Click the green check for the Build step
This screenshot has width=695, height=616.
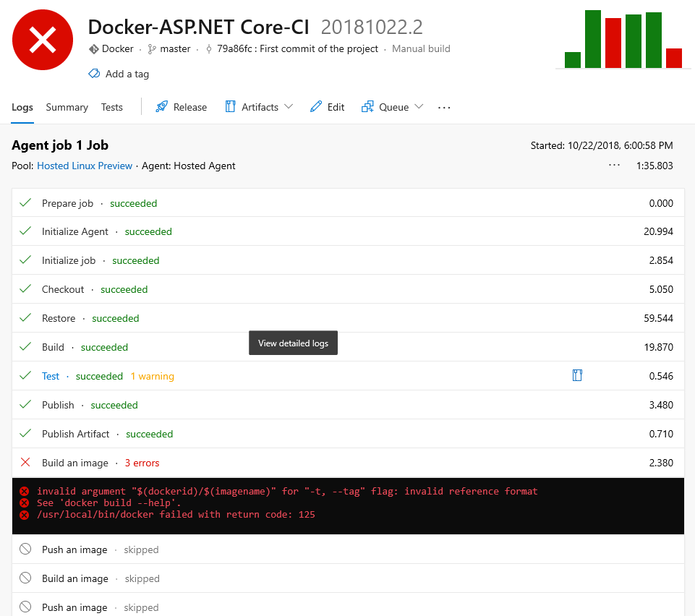pyautogui.click(x=26, y=346)
